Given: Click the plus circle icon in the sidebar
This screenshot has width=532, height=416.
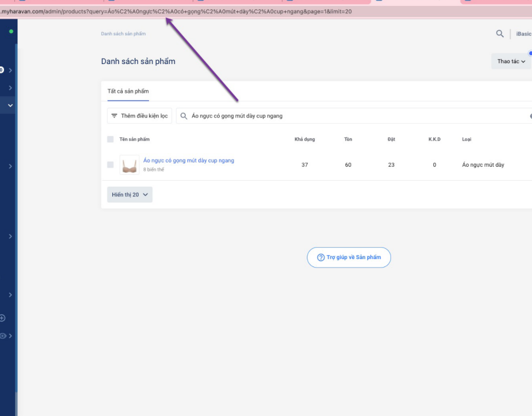Looking at the screenshot, I should (x=2, y=318).
